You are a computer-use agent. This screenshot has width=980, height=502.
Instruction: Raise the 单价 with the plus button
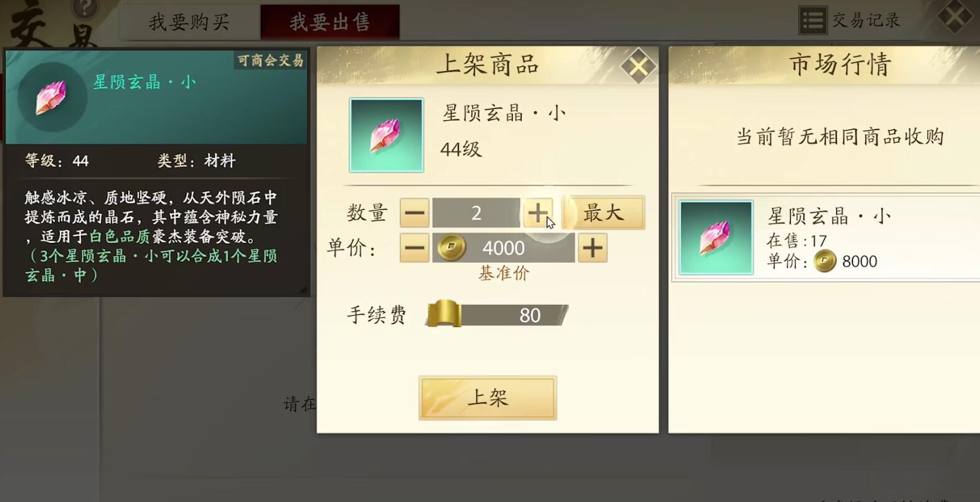point(592,248)
